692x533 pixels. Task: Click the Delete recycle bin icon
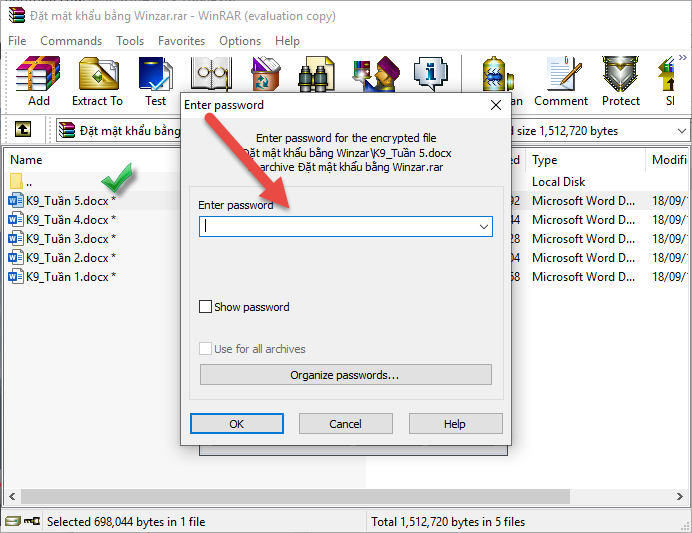click(x=265, y=73)
